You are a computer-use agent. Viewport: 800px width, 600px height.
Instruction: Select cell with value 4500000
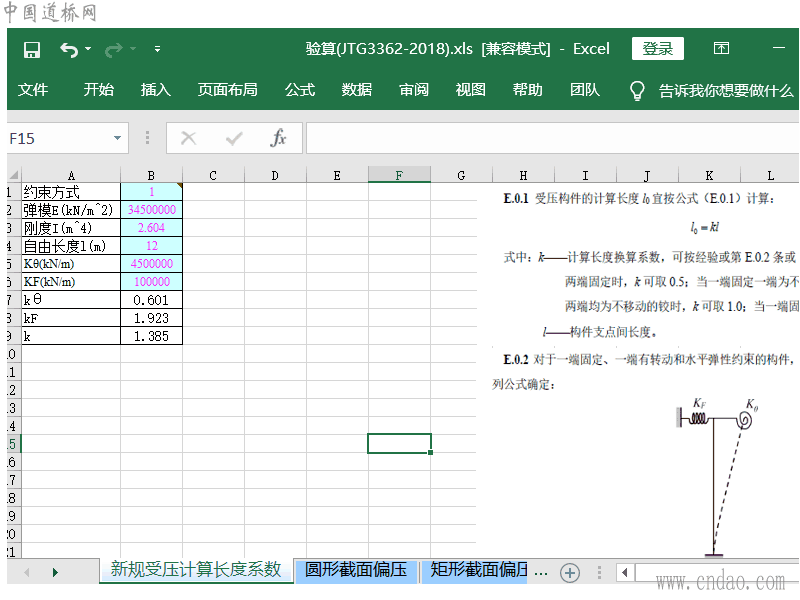(152, 264)
